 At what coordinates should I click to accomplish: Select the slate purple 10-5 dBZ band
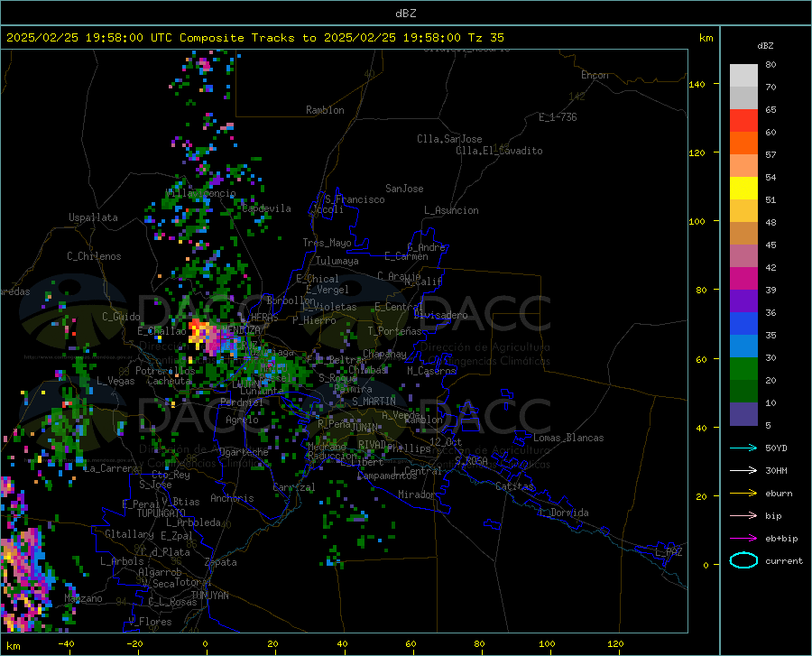[743, 413]
